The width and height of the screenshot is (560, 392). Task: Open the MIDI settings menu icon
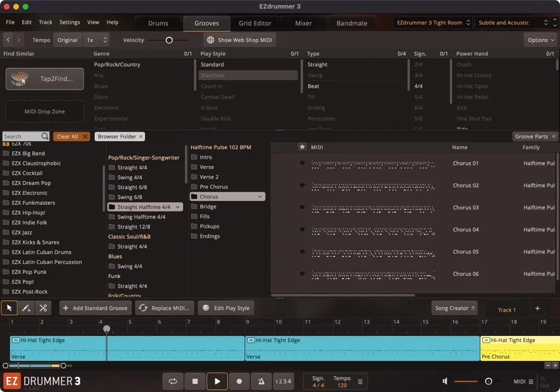click(531, 381)
